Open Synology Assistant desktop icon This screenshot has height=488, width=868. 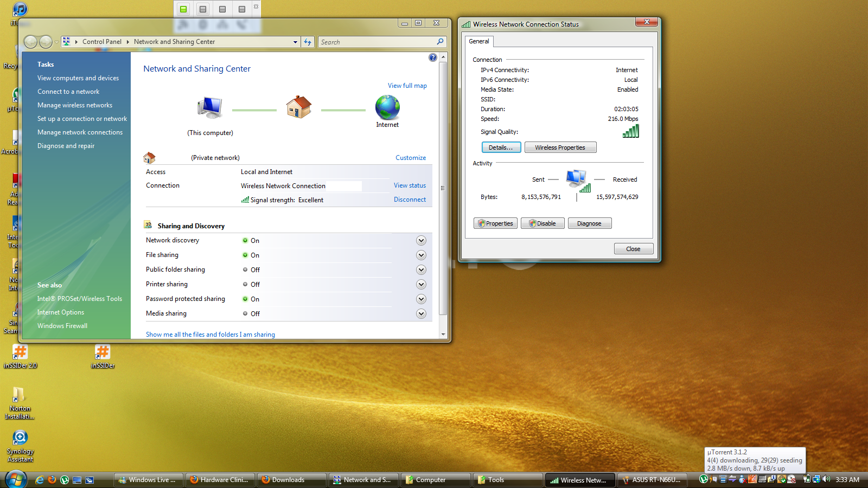[x=20, y=439]
